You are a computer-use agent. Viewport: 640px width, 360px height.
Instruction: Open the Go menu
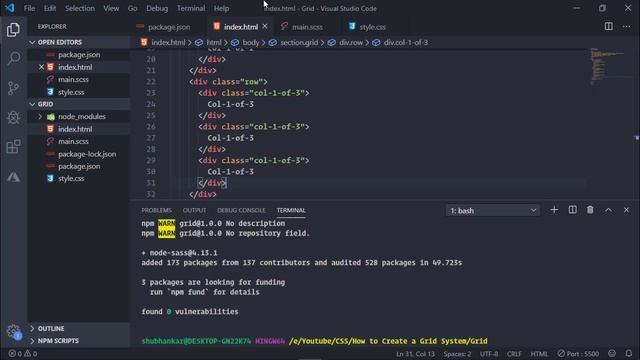click(132, 8)
